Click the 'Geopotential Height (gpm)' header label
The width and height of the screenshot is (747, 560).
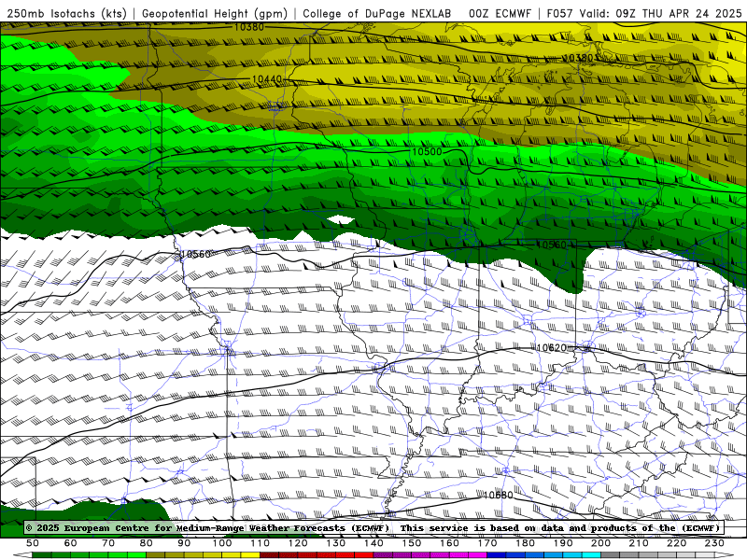click(215, 13)
